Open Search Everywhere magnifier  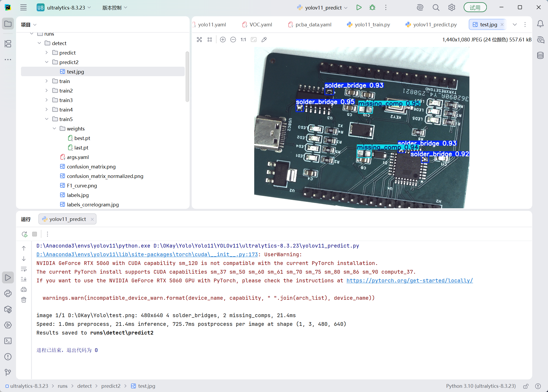coord(436,7)
